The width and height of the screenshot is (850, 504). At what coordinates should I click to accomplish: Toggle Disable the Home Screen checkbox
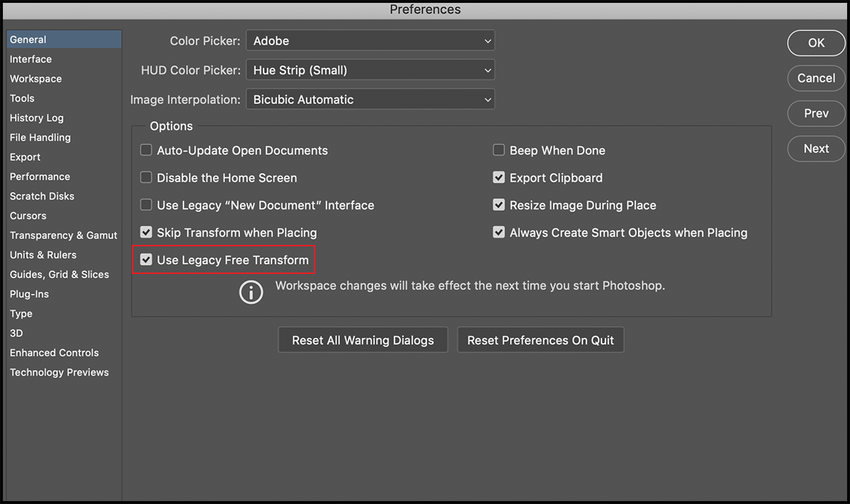pos(146,178)
